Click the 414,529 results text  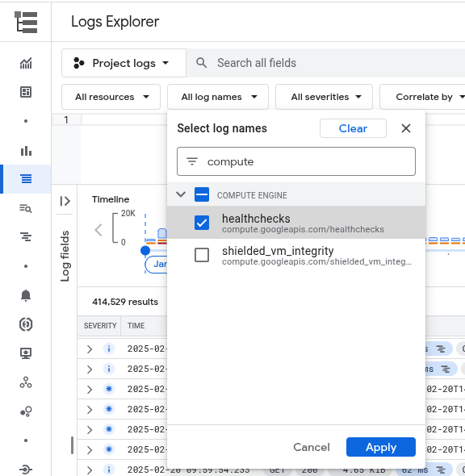(125, 302)
